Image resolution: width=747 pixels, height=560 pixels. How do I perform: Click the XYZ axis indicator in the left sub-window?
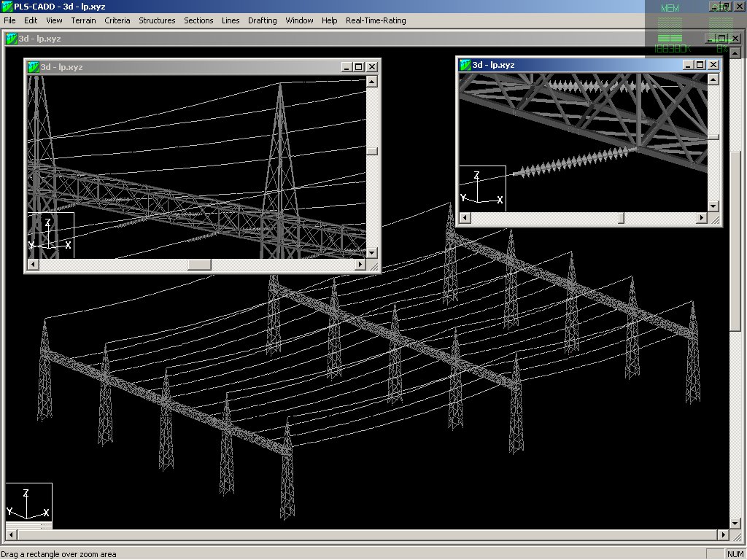pos(51,236)
